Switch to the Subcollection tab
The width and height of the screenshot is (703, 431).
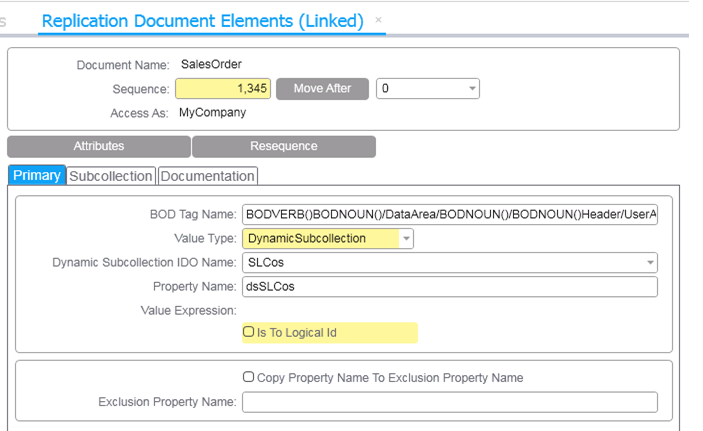111,176
